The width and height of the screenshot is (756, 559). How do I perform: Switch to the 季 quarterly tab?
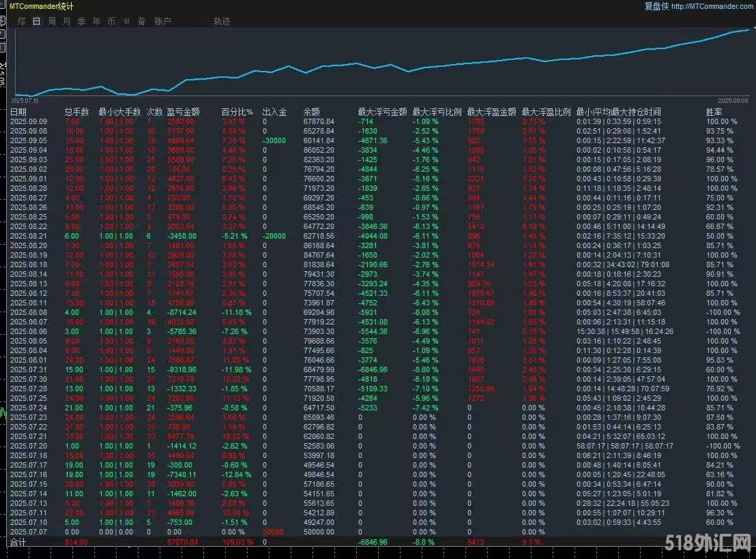82,21
